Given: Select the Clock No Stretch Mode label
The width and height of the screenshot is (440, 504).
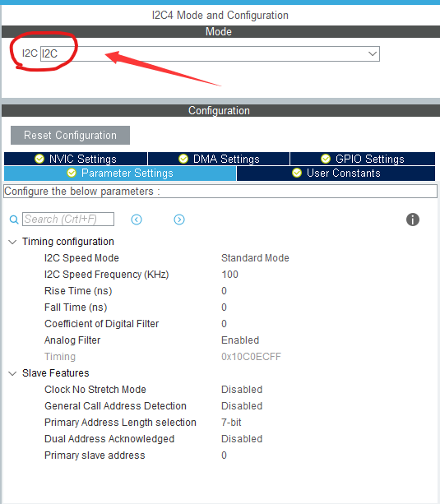Looking at the screenshot, I should (95, 390).
